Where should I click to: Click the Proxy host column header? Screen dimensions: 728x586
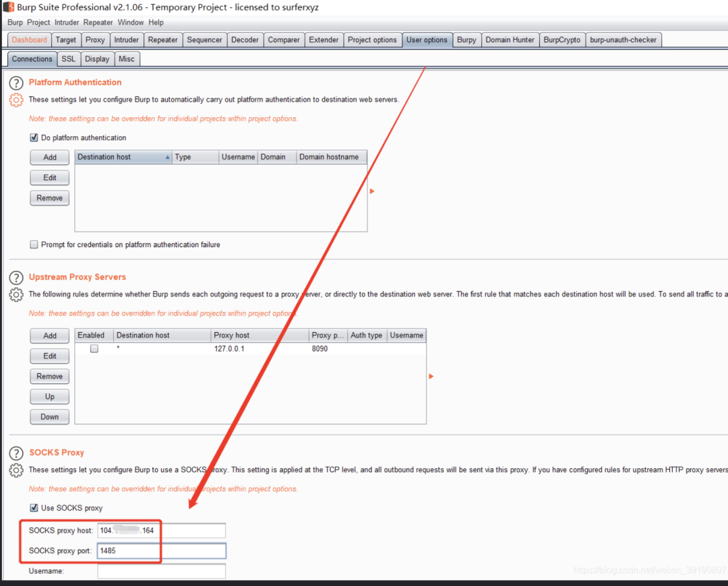pyautogui.click(x=260, y=335)
